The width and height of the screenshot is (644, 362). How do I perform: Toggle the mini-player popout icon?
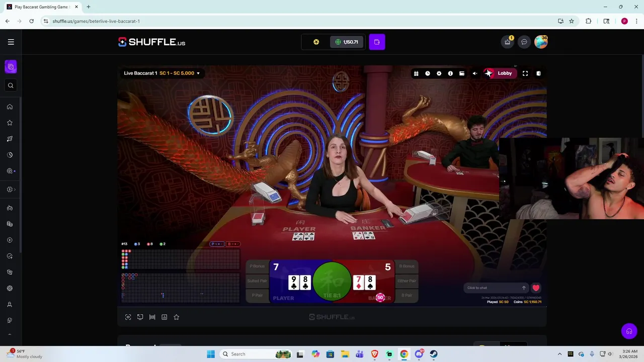140,317
